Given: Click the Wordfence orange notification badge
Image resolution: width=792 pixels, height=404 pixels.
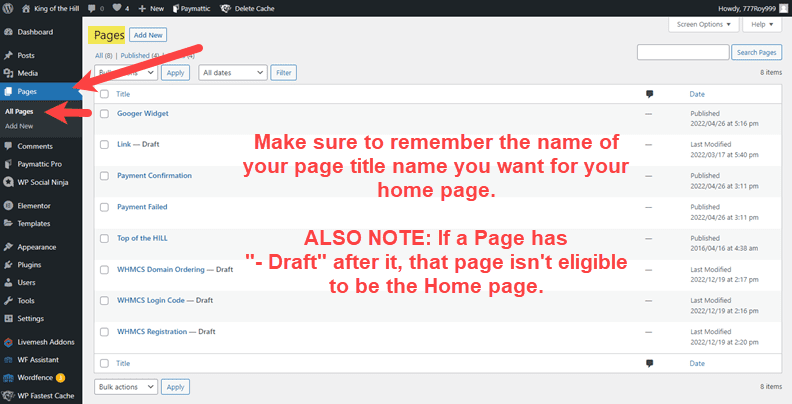Looking at the screenshot, I should [61, 377].
